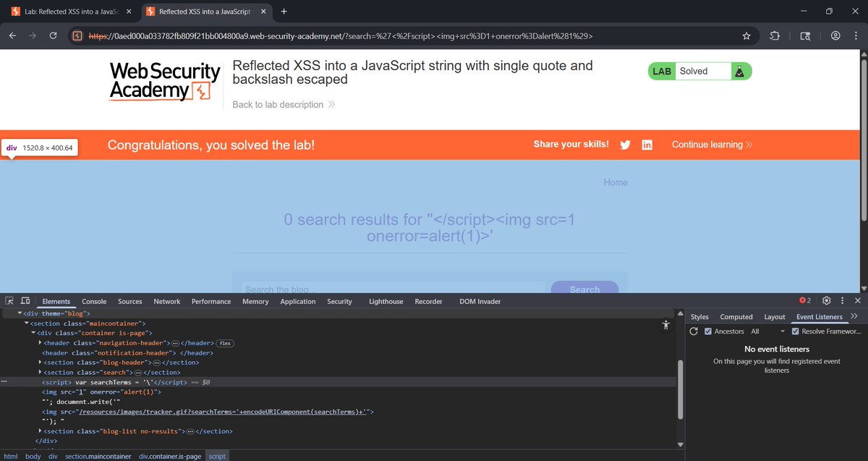Viewport: 868px width, 461px height.
Task: Share on LinkedIn icon
Action: (x=647, y=145)
